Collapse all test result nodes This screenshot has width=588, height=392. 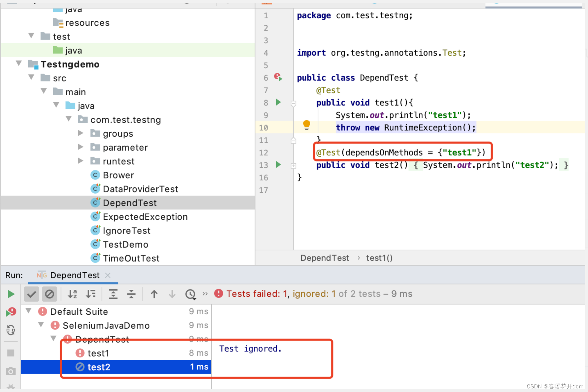click(131, 294)
